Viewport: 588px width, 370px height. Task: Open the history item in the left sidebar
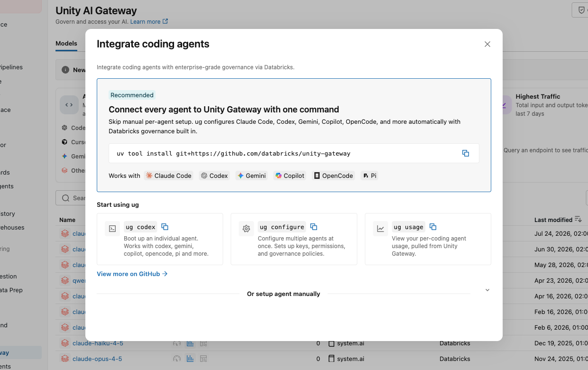tap(8, 213)
